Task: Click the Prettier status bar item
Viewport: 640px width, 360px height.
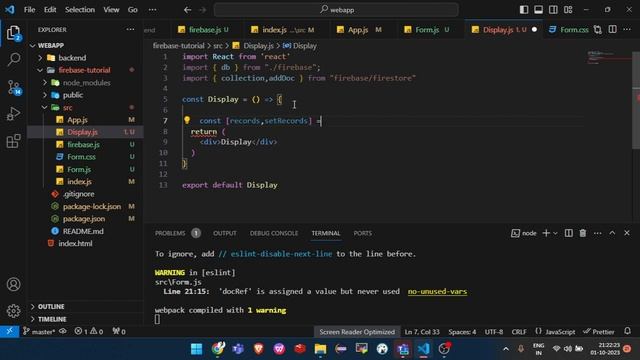Action: [x=599, y=331]
